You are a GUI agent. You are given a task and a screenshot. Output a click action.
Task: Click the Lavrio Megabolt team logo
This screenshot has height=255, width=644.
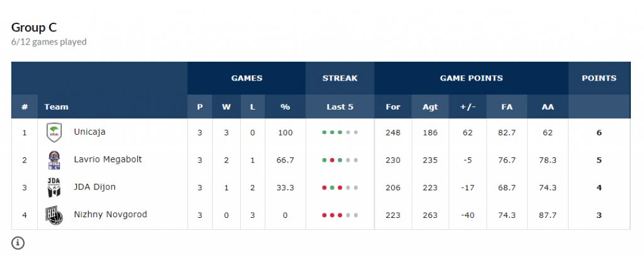(54, 160)
